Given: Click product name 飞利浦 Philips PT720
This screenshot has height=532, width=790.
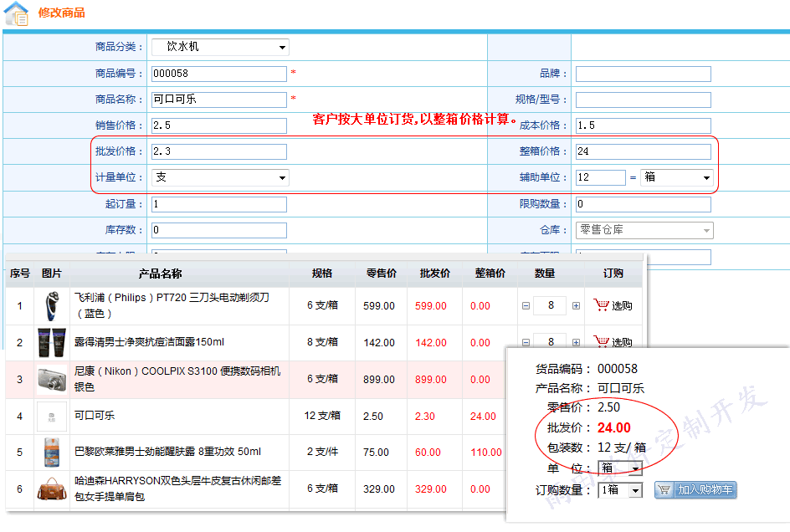Looking at the screenshot, I should (172, 305).
